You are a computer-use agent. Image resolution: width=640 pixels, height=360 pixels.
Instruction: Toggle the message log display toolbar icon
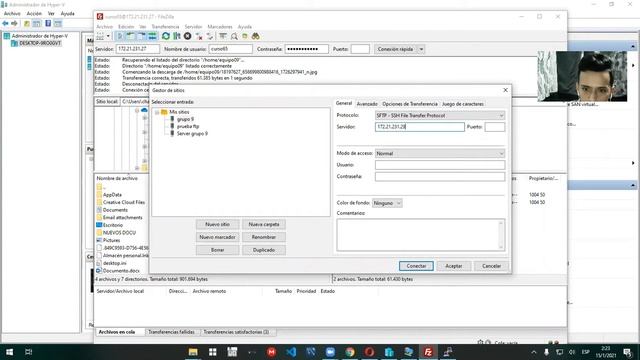click(120, 36)
